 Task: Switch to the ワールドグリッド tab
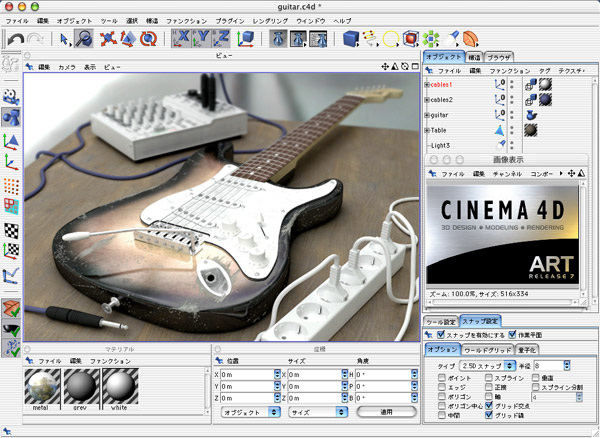click(x=487, y=350)
